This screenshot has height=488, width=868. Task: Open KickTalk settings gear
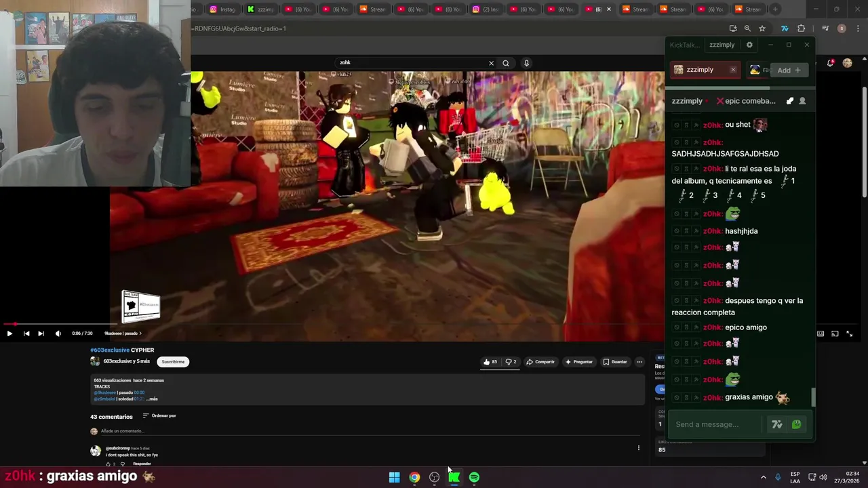(749, 45)
